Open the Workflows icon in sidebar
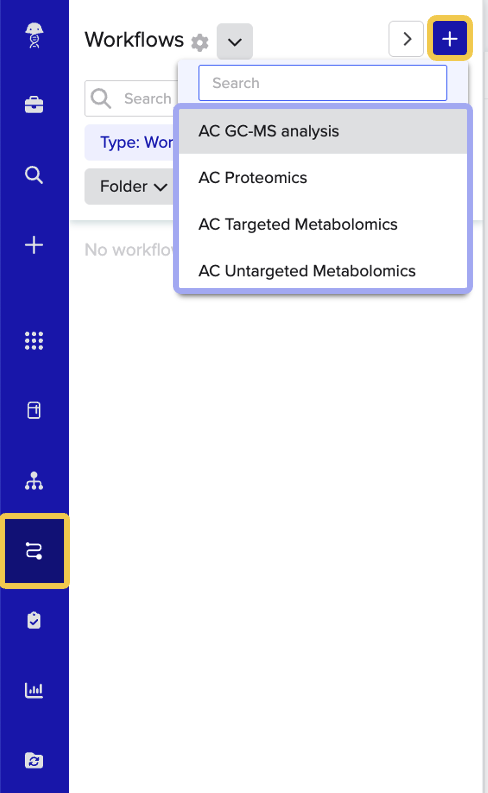 coord(34,551)
